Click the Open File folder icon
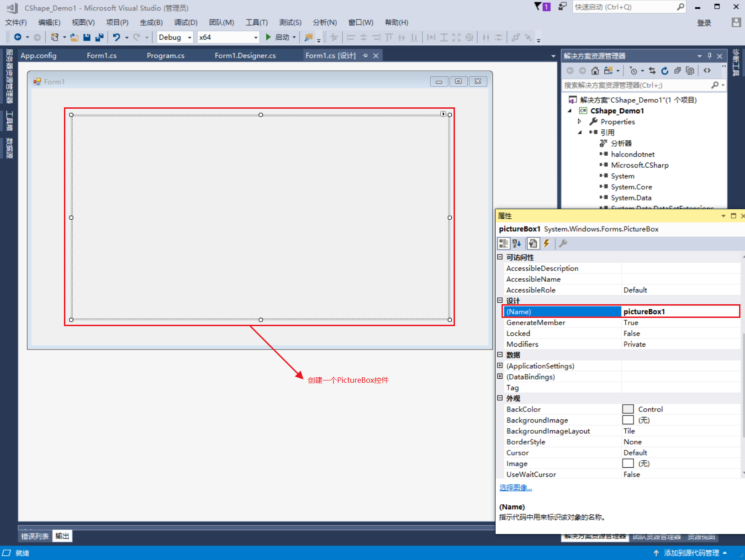 pos(74,37)
